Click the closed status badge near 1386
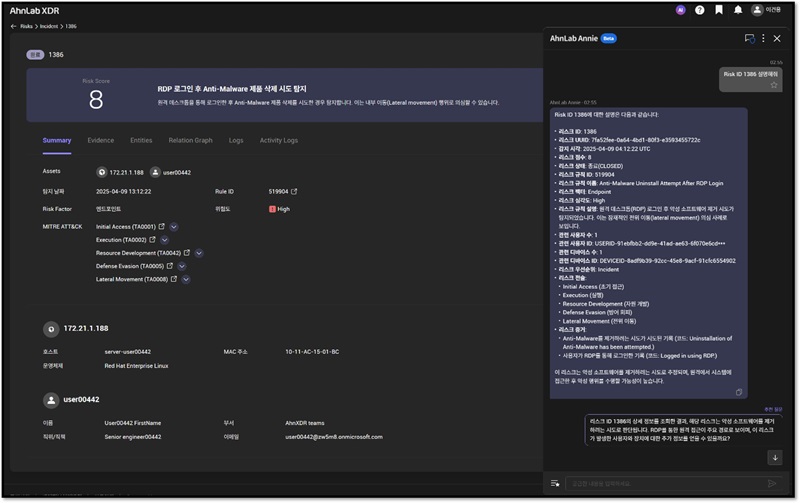Viewport: 800px width, 503px height. click(35, 55)
